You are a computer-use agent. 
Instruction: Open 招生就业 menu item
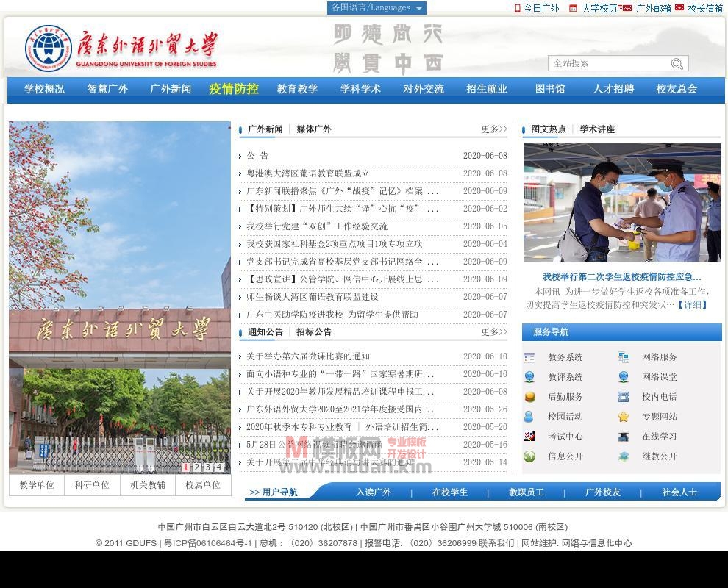click(x=487, y=89)
